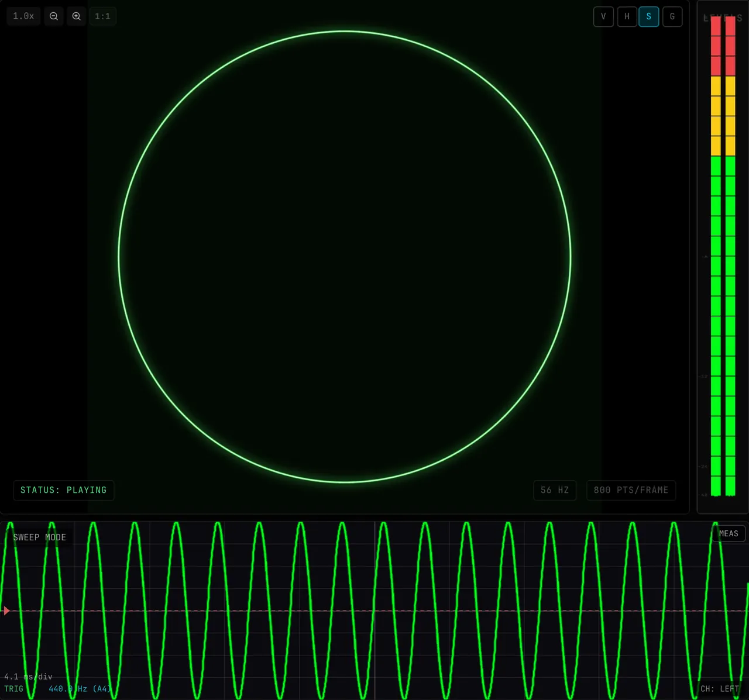The width and height of the screenshot is (749, 700).
Task: Reset zoom with the 1:1 button
Action: tap(103, 16)
